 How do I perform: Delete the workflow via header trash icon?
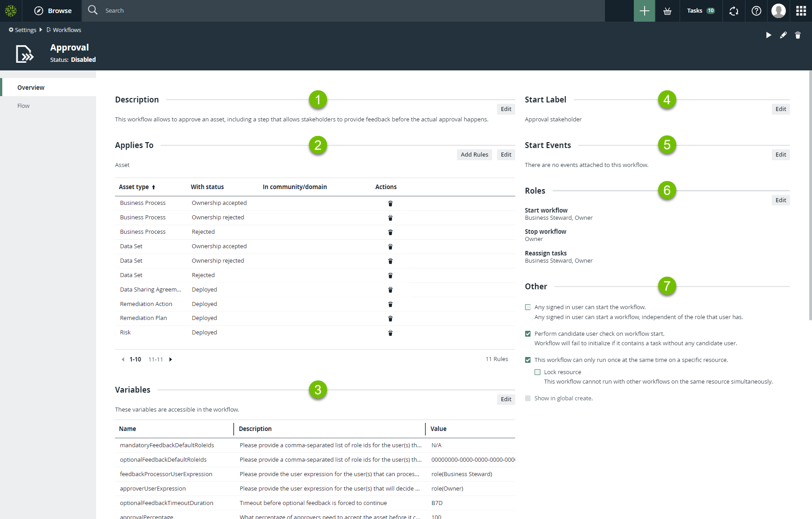(798, 35)
